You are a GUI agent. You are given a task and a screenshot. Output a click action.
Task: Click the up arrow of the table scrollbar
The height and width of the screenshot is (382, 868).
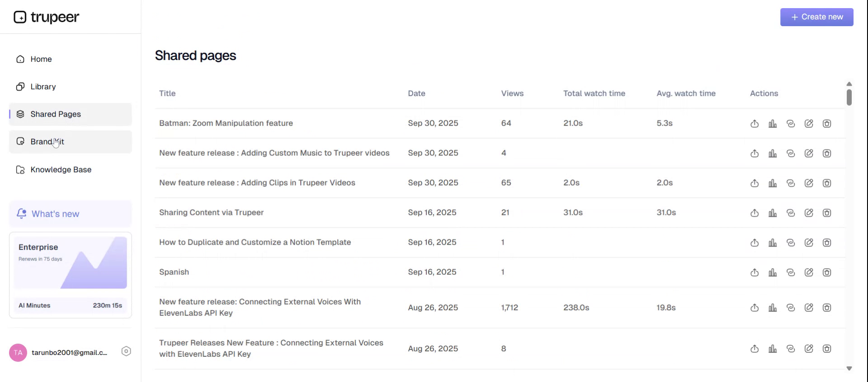click(x=849, y=84)
